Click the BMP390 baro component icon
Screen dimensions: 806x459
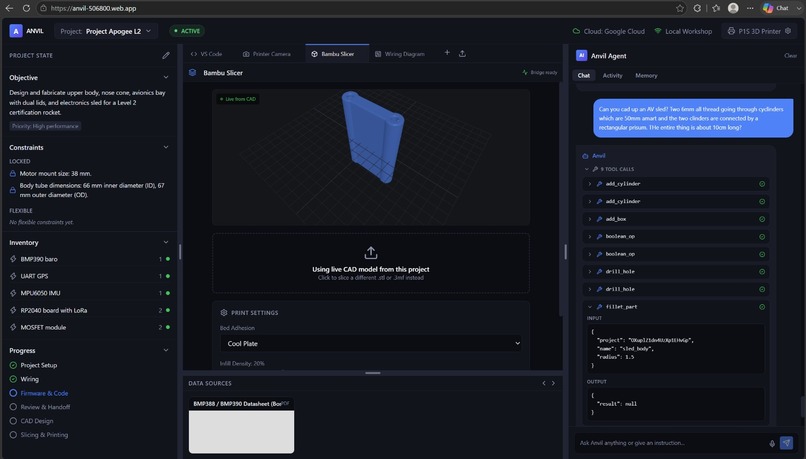(13, 259)
